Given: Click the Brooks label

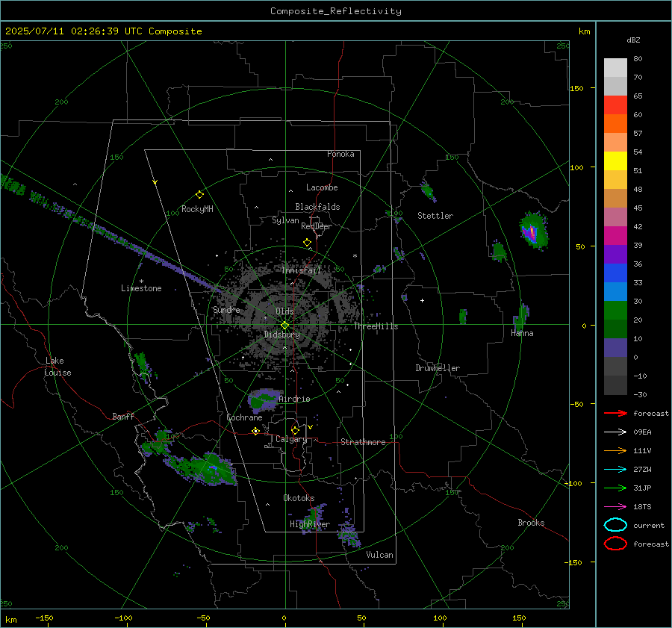Looking at the screenshot, I should [x=531, y=523].
